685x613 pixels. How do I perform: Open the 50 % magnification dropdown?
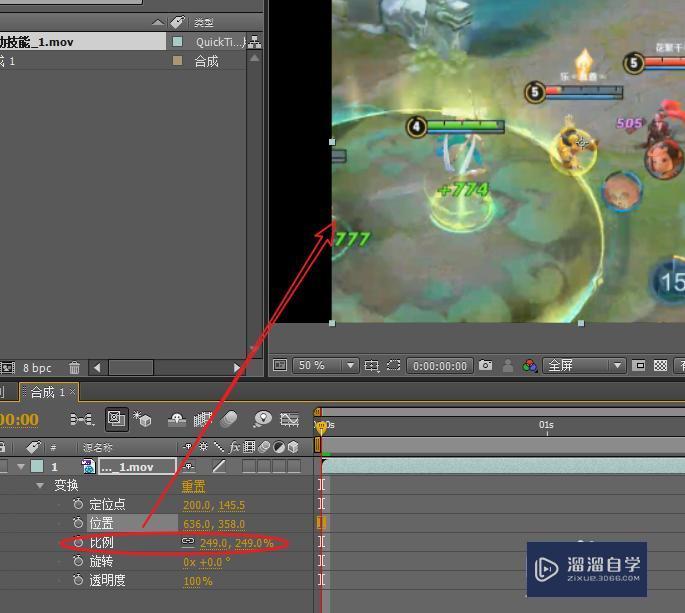[x=325, y=365]
